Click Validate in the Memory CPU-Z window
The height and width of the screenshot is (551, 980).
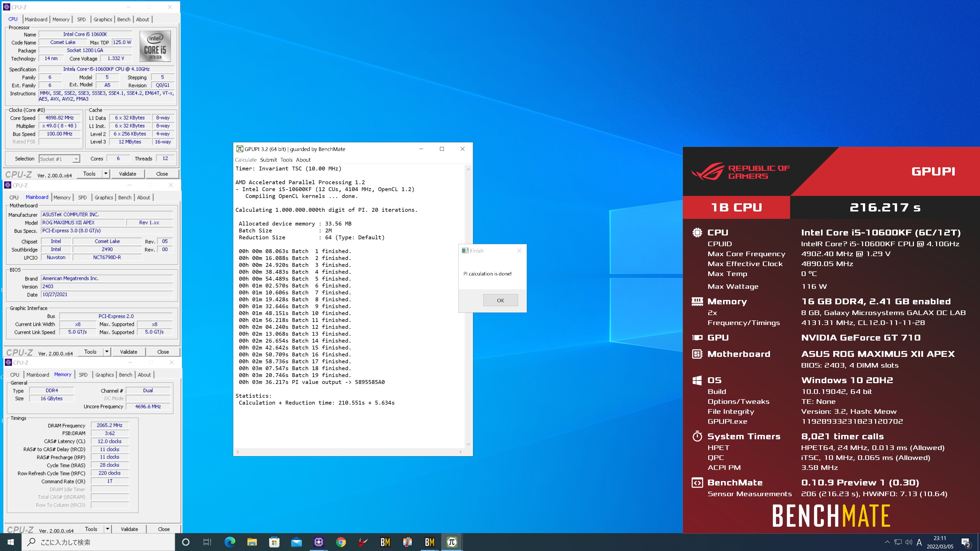pyautogui.click(x=129, y=529)
